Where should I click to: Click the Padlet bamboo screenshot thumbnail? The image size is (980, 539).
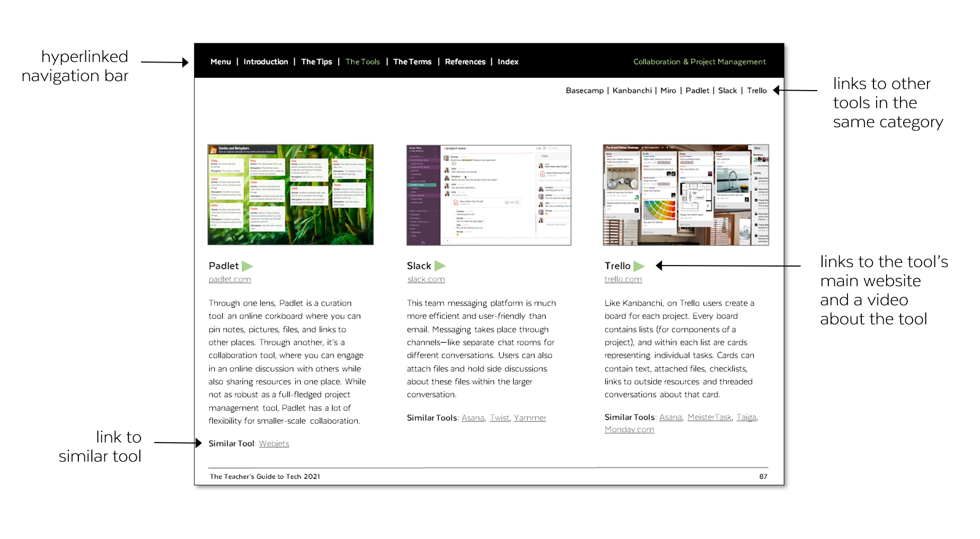(290, 195)
